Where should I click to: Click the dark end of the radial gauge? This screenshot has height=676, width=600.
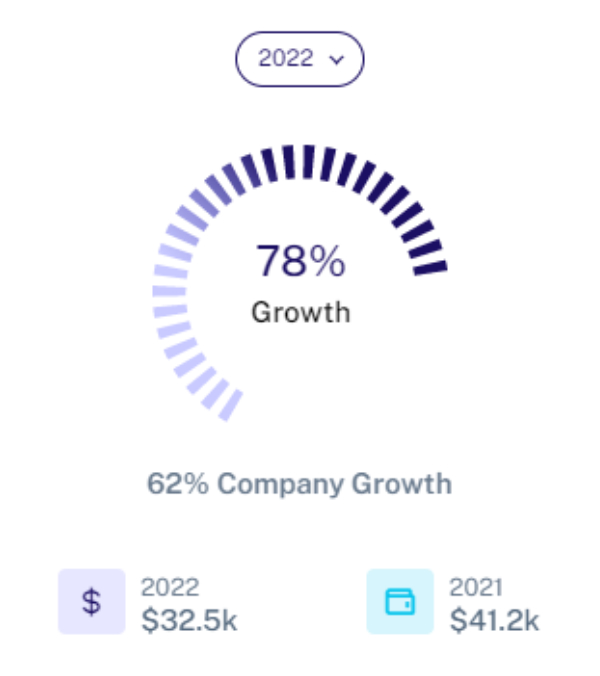click(429, 267)
